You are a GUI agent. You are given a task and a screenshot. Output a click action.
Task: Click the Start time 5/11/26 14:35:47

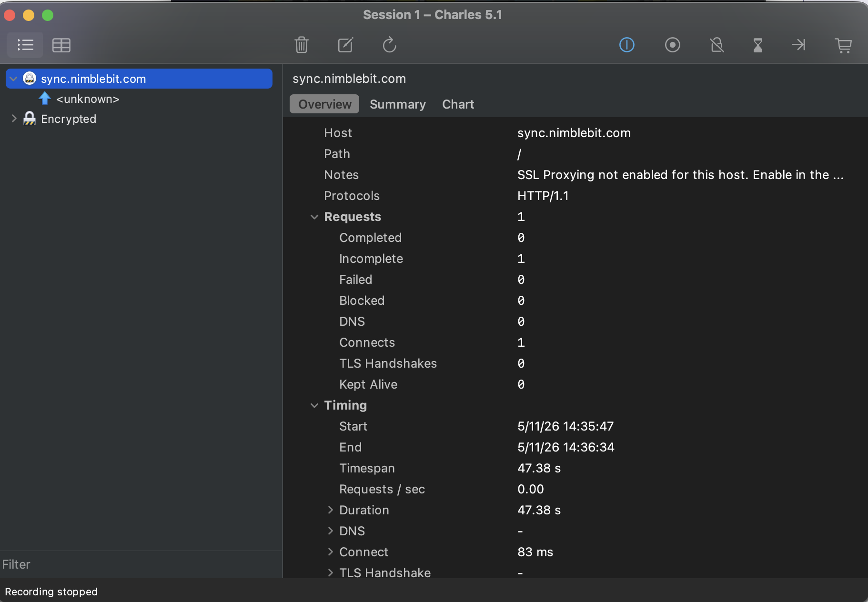click(x=565, y=426)
